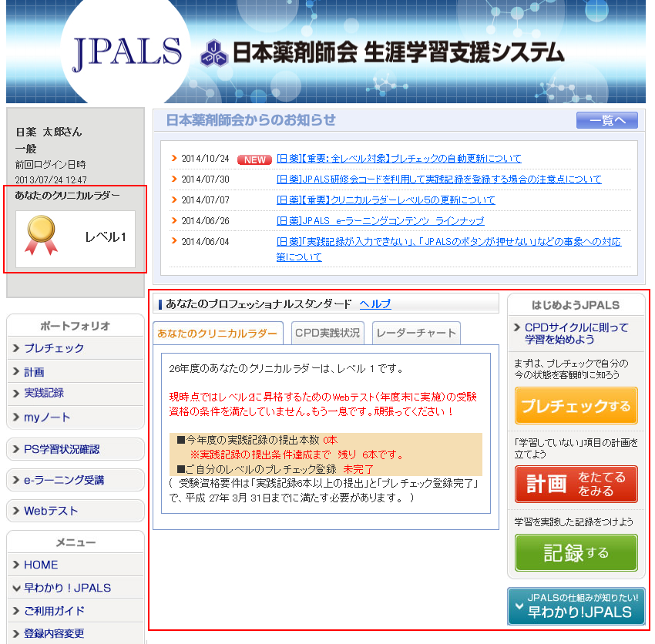Viewport: 655px width, 644px height.
Task: Click the chevron next to HOME
Action: coord(16,565)
